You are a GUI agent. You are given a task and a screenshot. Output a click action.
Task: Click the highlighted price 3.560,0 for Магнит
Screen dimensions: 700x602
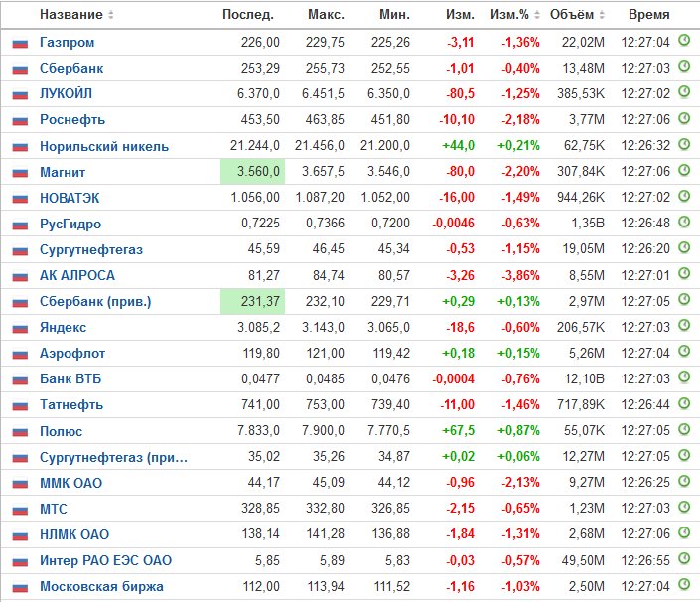(252, 172)
